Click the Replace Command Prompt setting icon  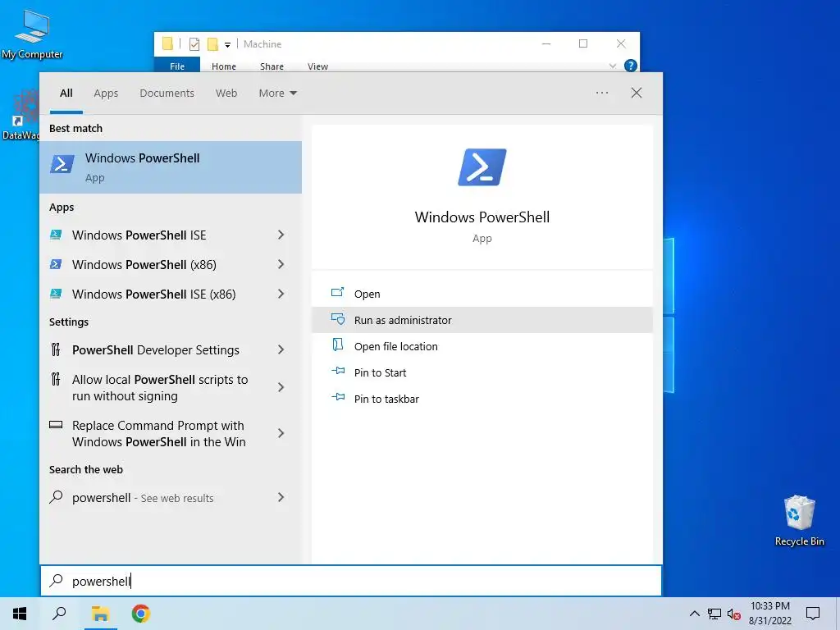click(56, 425)
